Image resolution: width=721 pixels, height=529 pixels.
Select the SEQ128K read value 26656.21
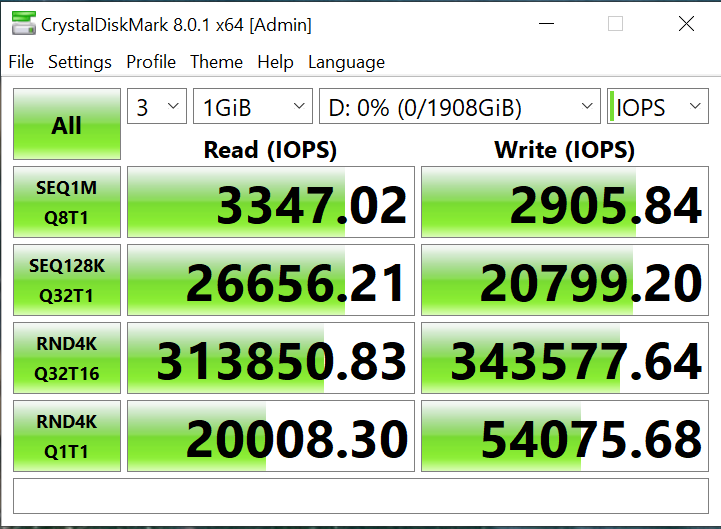click(x=271, y=280)
